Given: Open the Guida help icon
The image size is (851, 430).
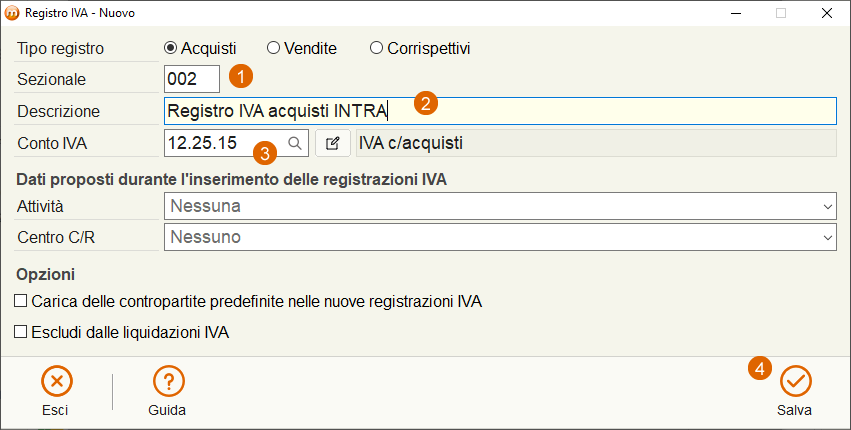Looking at the screenshot, I should (x=169, y=382).
